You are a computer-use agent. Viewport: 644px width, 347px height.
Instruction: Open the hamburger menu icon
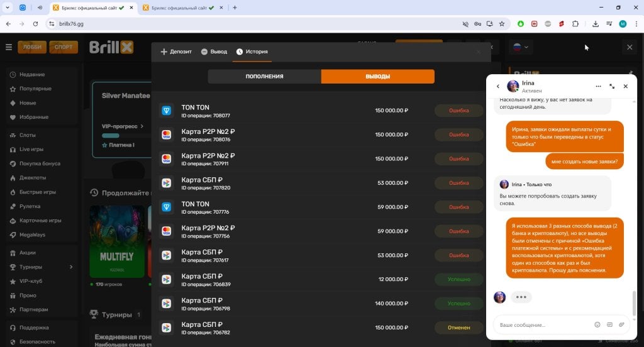(x=9, y=47)
